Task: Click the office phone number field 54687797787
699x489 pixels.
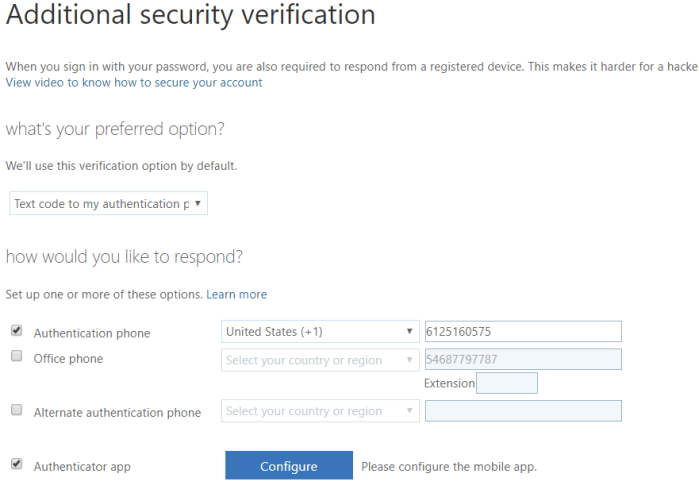Action: [x=523, y=360]
